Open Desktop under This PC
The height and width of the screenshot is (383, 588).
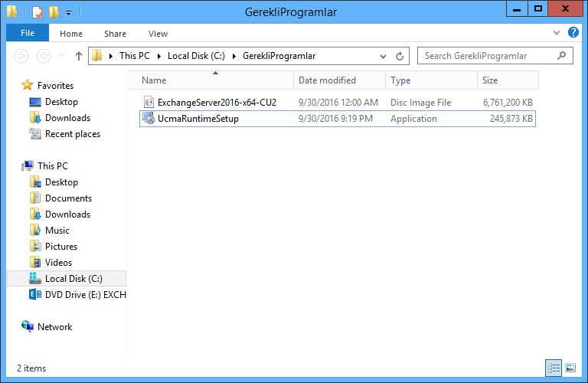tap(61, 182)
